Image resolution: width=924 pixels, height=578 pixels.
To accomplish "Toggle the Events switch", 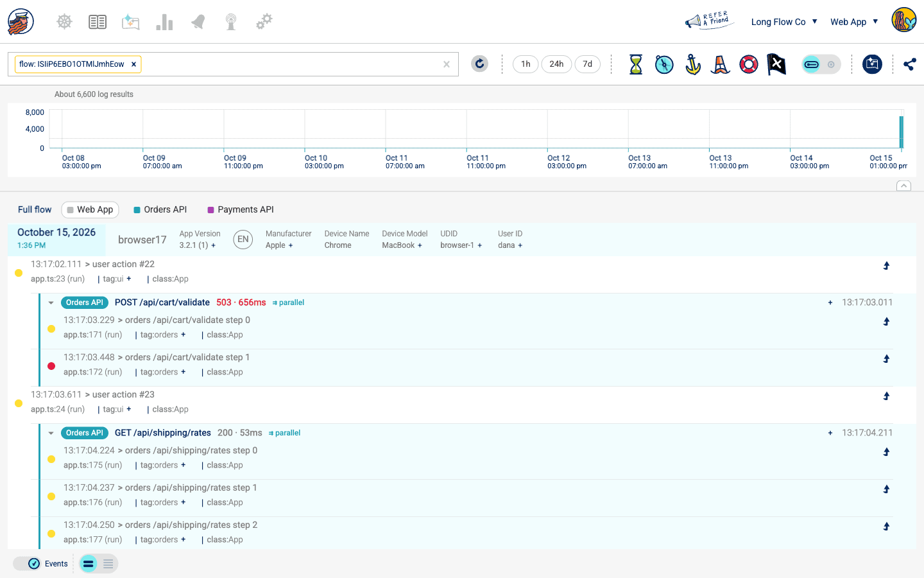I will click(x=27, y=563).
